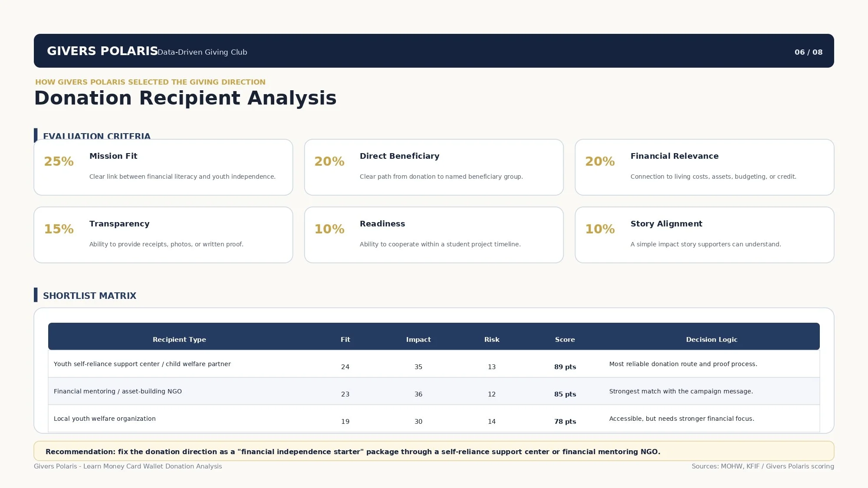This screenshot has height=488, width=868.
Task: Click the 'Clear path from donation' description
Action: click(x=441, y=177)
